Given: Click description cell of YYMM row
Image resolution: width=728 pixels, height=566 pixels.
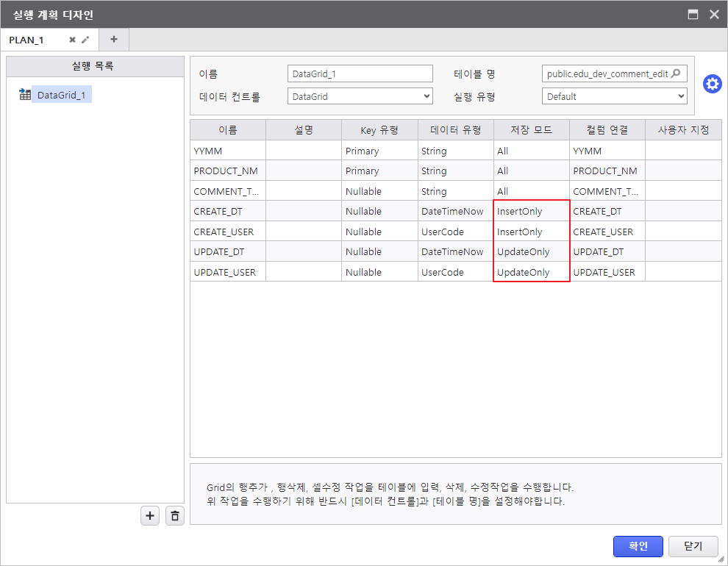Looking at the screenshot, I should (x=304, y=151).
